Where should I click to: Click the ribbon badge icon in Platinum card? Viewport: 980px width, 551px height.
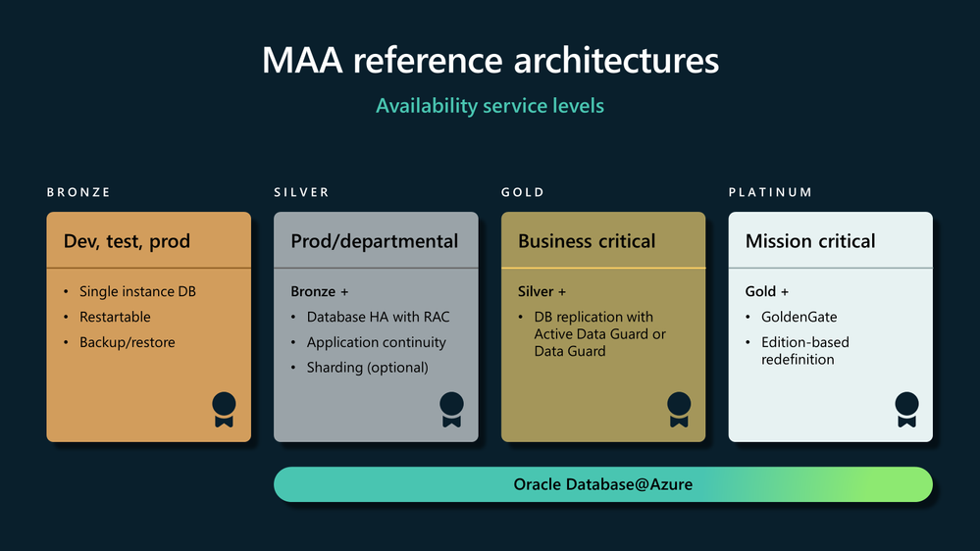906,410
